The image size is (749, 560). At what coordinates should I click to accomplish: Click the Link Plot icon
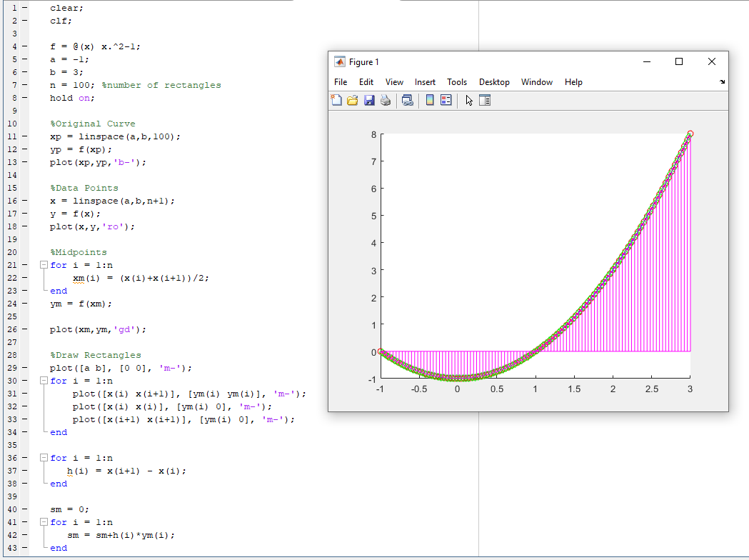(x=408, y=100)
